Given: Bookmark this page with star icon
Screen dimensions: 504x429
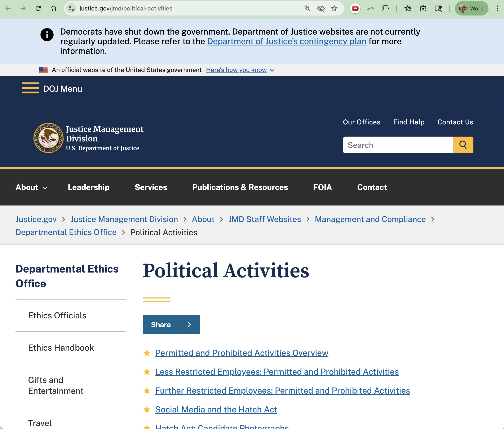Looking at the screenshot, I should point(334,9).
